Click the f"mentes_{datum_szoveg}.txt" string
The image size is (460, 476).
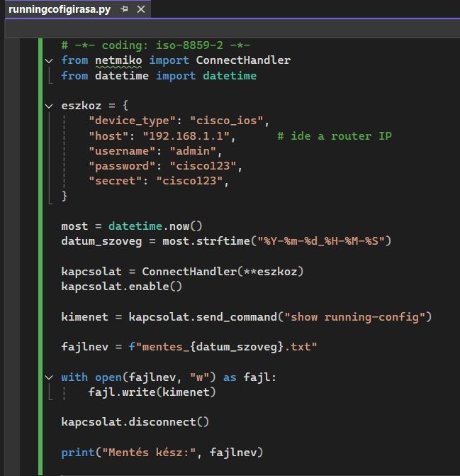223,347
